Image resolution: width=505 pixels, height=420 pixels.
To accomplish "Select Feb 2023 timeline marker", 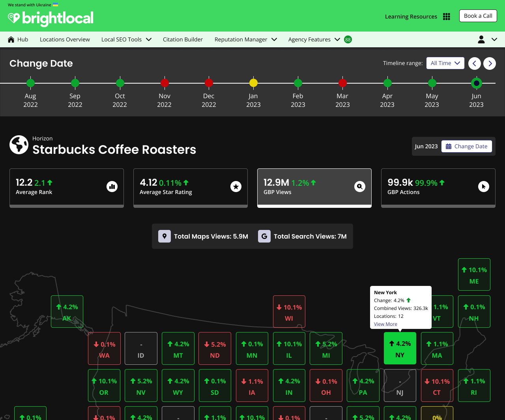I will 298,83.
